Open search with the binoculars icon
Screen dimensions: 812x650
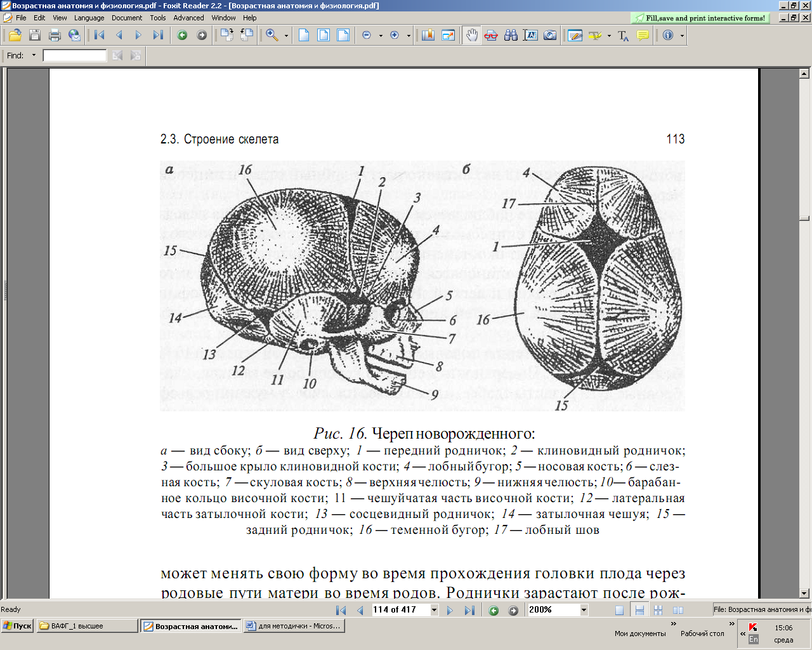click(511, 36)
